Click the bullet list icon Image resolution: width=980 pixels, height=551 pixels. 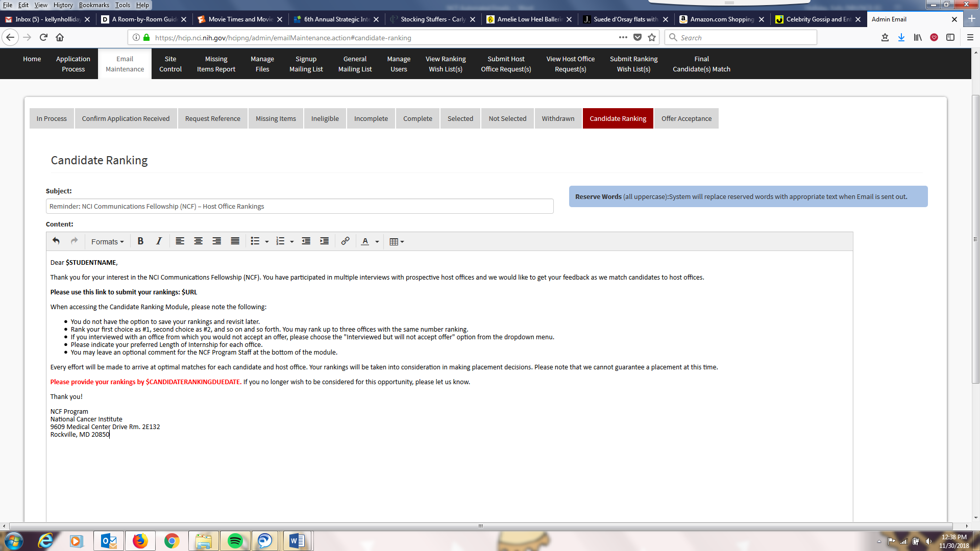click(255, 241)
